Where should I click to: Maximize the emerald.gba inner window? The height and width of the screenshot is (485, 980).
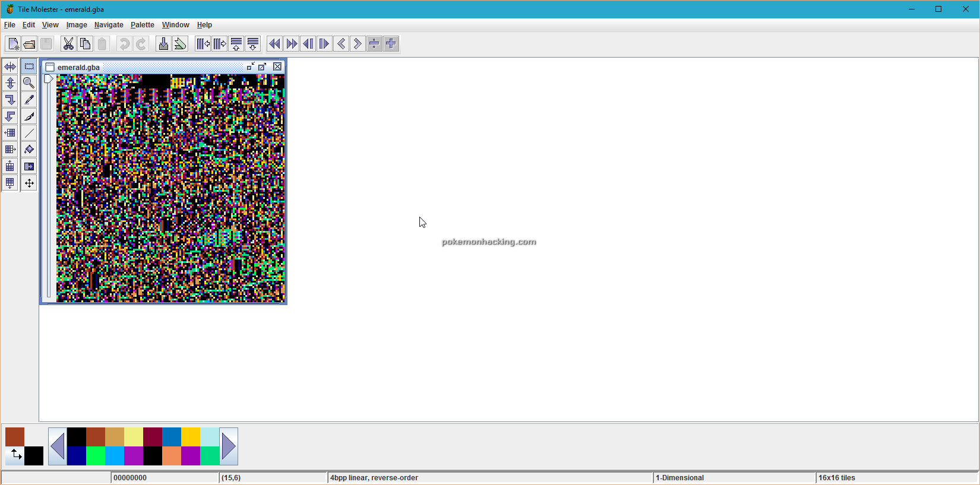[263, 66]
